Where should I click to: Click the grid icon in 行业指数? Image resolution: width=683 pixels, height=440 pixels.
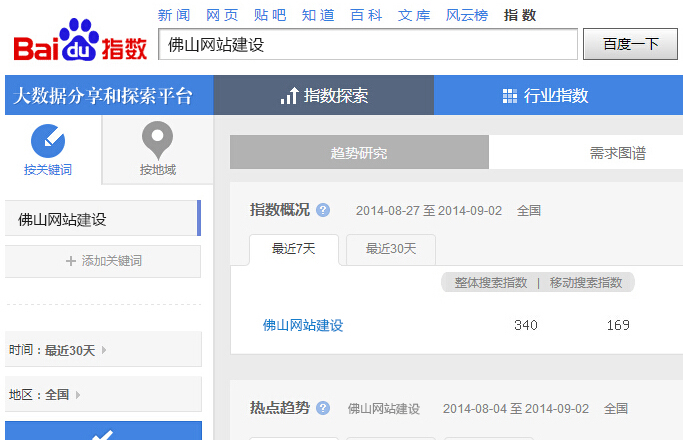pyautogui.click(x=510, y=96)
